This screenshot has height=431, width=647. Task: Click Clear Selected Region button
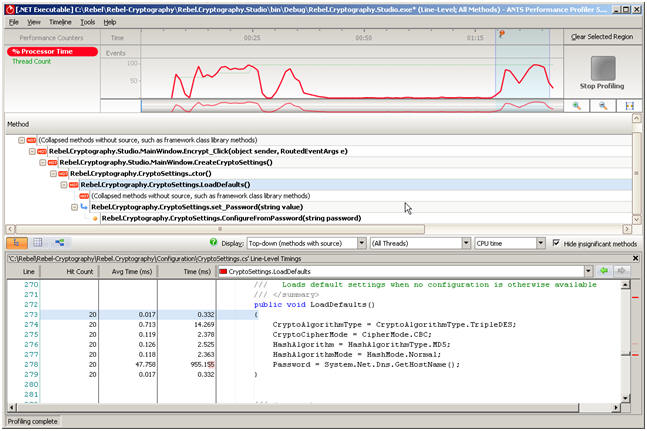(x=602, y=37)
